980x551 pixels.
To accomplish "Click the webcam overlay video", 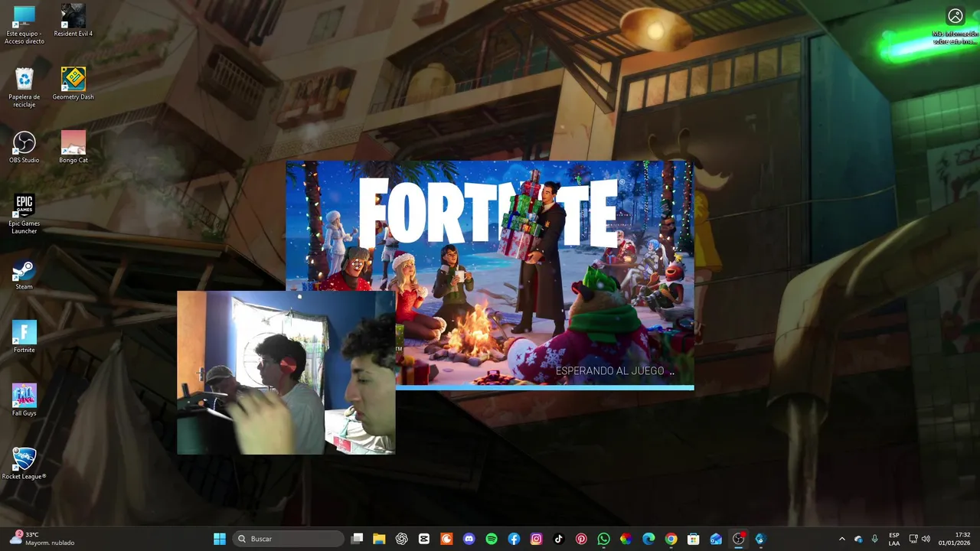I will click(x=286, y=373).
